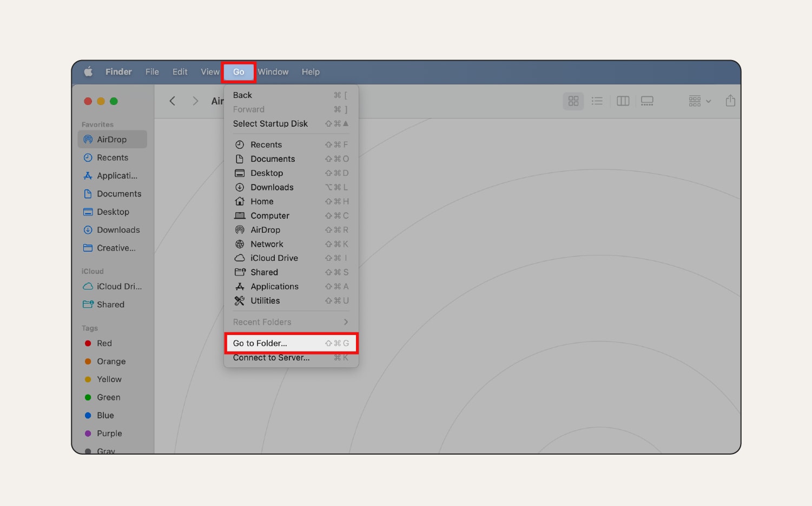Select the Purple tag in sidebar

[109, 433]
